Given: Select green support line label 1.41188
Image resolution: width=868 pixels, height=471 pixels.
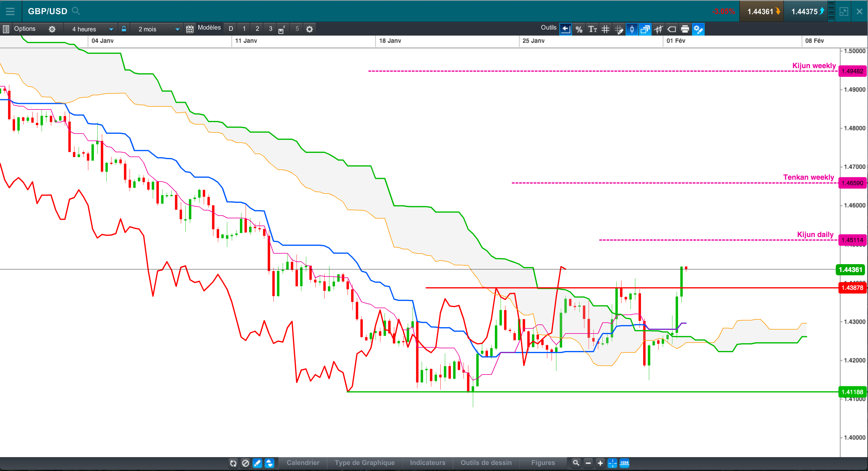Looking at the screenshot, I should [x=852, y=392].
